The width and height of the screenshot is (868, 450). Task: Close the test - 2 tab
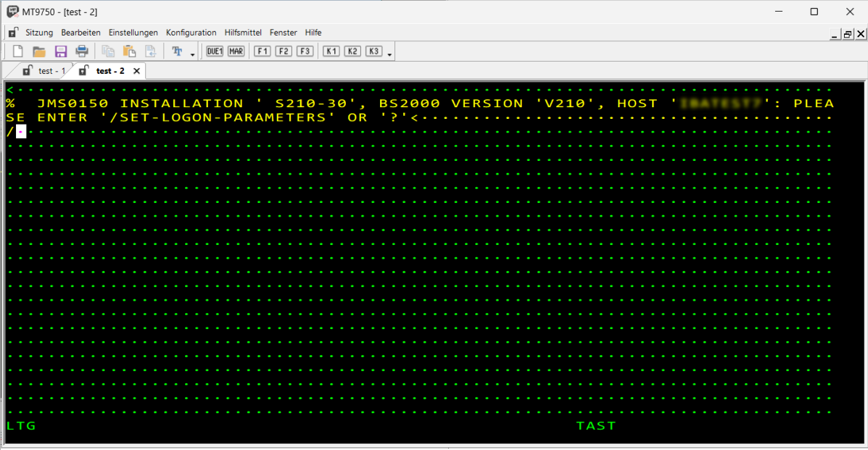coord(136,71)
